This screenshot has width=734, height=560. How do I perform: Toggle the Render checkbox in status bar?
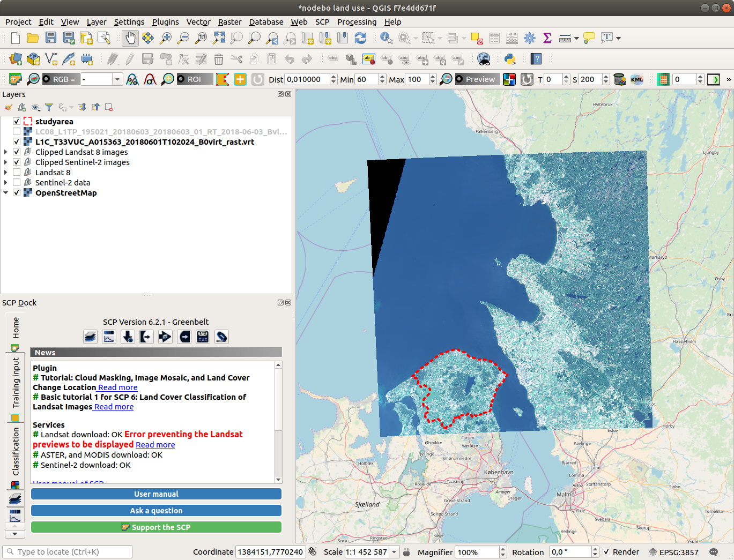pyautogui.click(x=606, y=552)
